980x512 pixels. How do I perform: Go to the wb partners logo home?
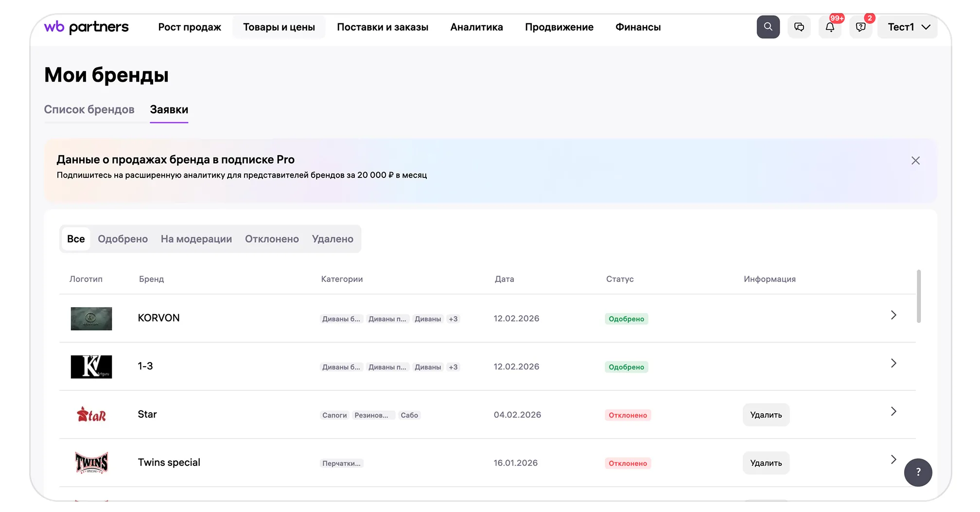click(86, 27)
